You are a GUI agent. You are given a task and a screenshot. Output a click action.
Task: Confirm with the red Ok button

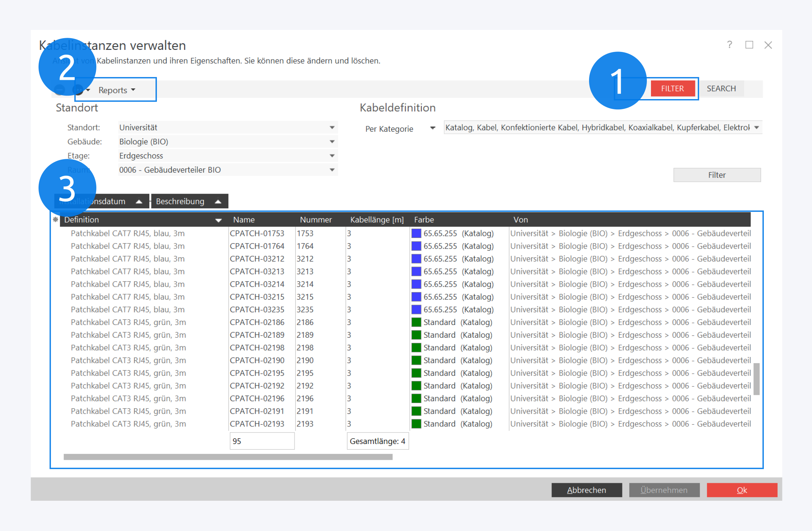pyautogui.click(x=742, y=490)
